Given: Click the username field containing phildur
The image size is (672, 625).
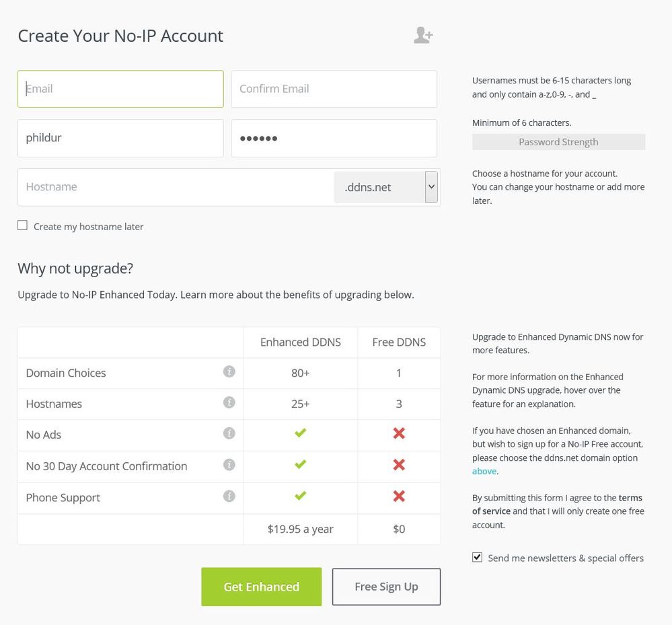Looking at the screenshot, I should 120,138.
